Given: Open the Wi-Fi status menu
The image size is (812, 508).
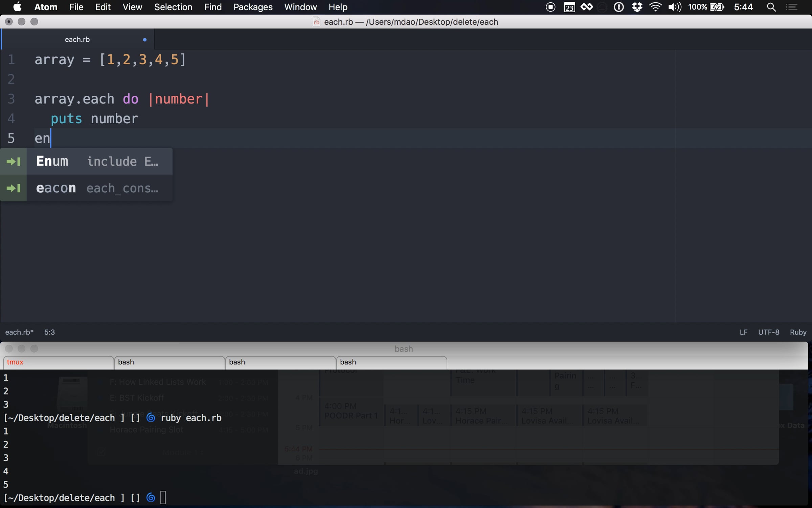Looking at the screenshot, I should pyautogui.click(x=655, y=7).
